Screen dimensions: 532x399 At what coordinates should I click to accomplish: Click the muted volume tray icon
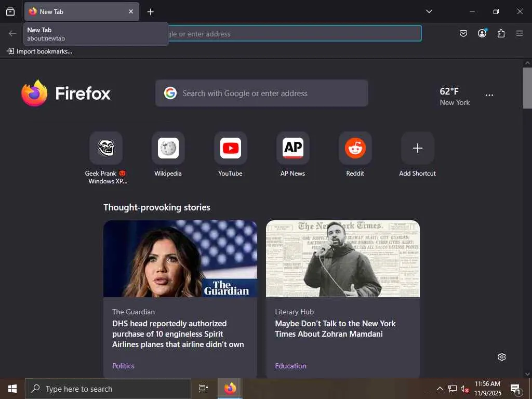click(464, 389)
